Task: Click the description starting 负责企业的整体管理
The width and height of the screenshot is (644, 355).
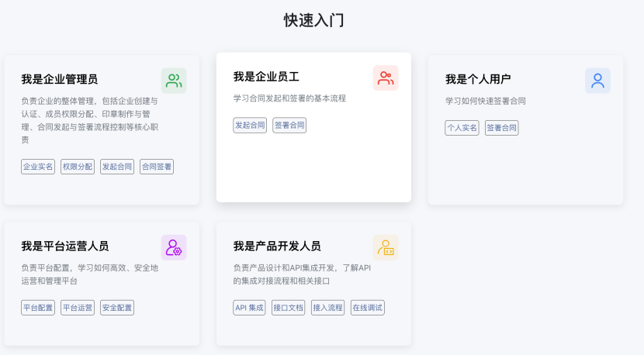Action: [89, 120]
